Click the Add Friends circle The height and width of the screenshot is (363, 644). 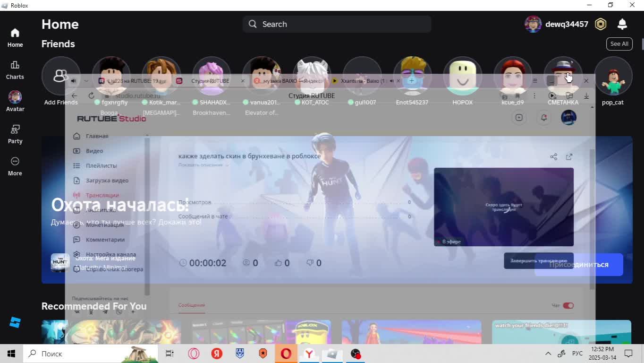[61, 76]
